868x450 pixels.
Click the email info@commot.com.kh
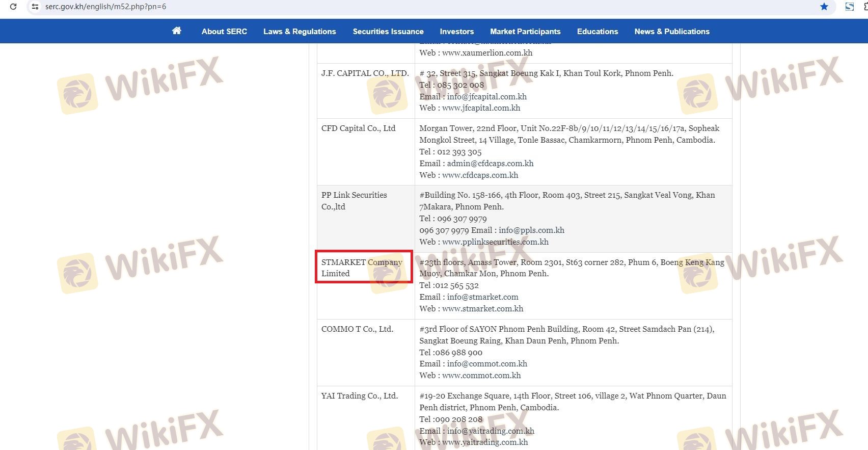click(x=487, y=364)
